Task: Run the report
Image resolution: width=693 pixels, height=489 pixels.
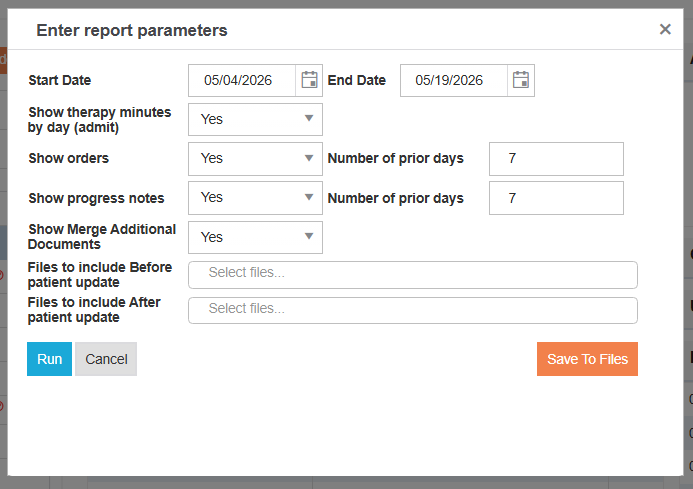Action: click(50, 359)
